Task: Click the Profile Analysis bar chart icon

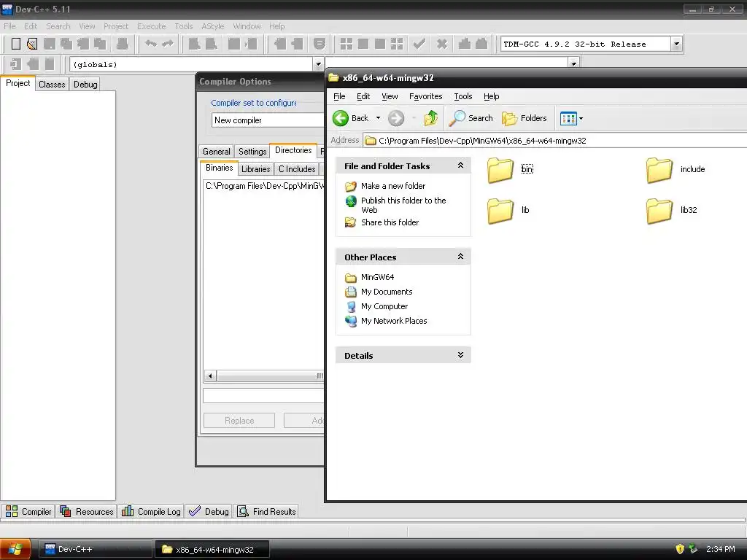Action: click(465, 44)
